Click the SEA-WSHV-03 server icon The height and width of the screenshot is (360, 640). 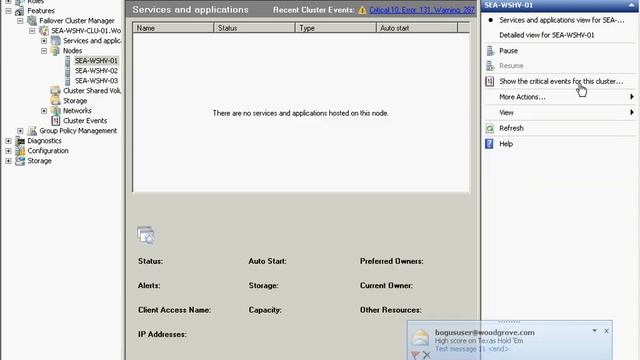[x=68, y=81]
